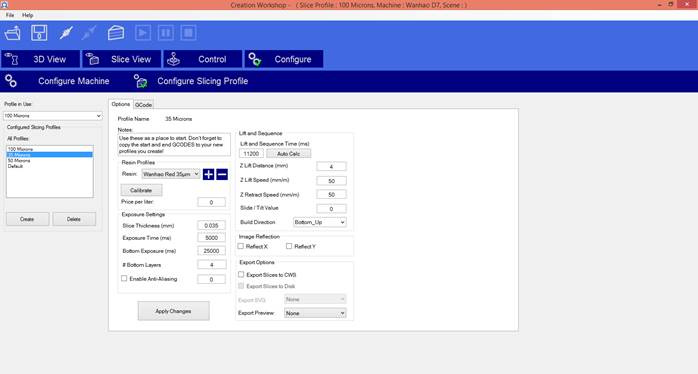The height and width of the screenshot is (374, 698).
Task: Click the Exposure Time input field
Action: tap(211, 238)
